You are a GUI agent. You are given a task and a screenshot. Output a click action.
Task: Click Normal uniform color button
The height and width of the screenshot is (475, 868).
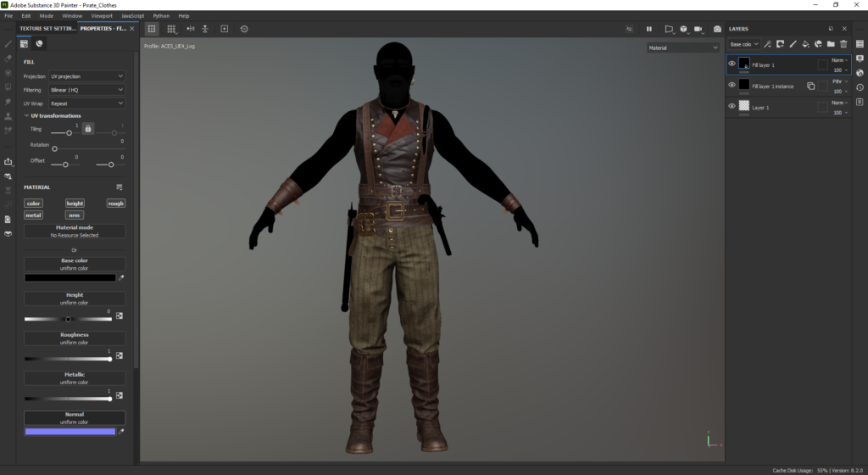click(75, 418)
